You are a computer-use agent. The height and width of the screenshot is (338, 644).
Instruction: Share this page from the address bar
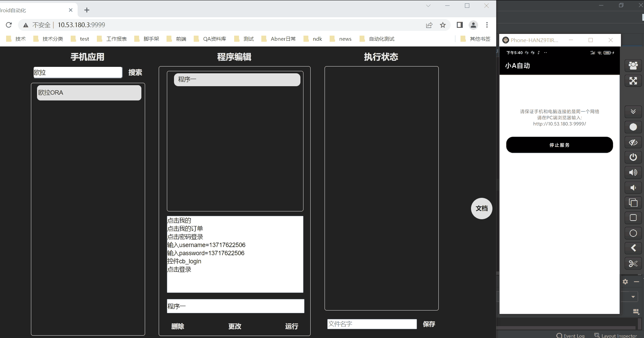tap(429, 25)
